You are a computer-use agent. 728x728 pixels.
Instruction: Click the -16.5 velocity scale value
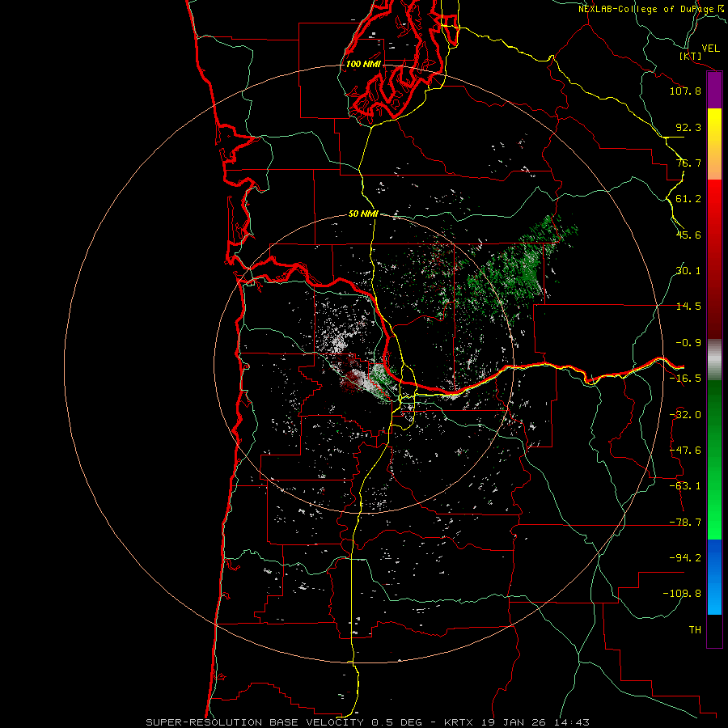[x=685, y=379]
